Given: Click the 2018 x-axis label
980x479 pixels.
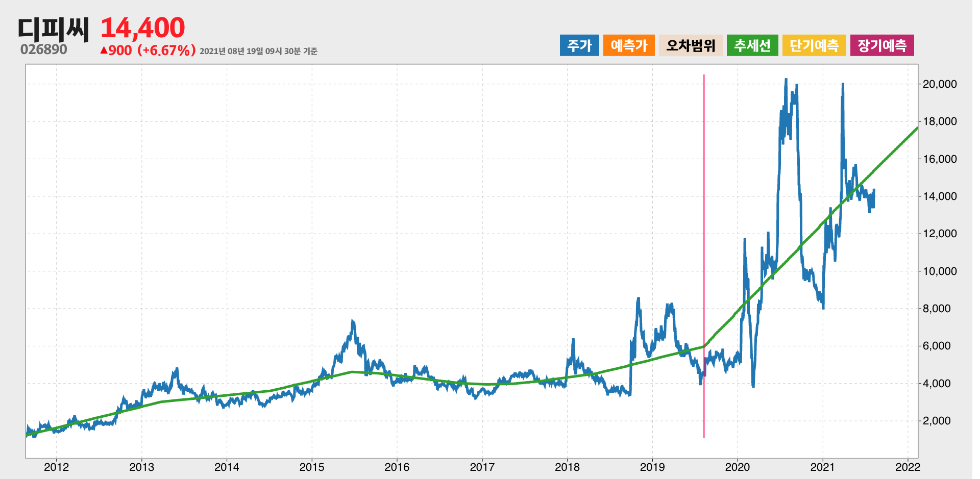Looking at the screenshot, I should point(568,467).
